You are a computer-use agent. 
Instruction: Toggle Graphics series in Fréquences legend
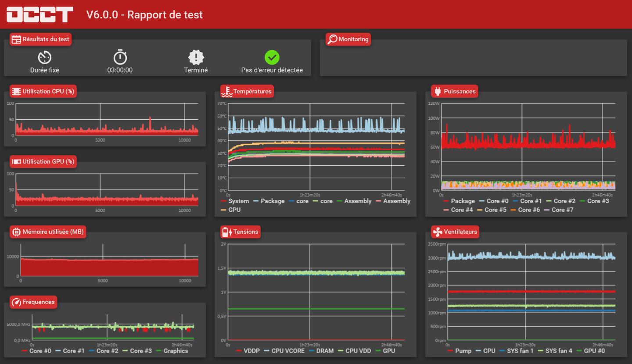pos(172,350)
